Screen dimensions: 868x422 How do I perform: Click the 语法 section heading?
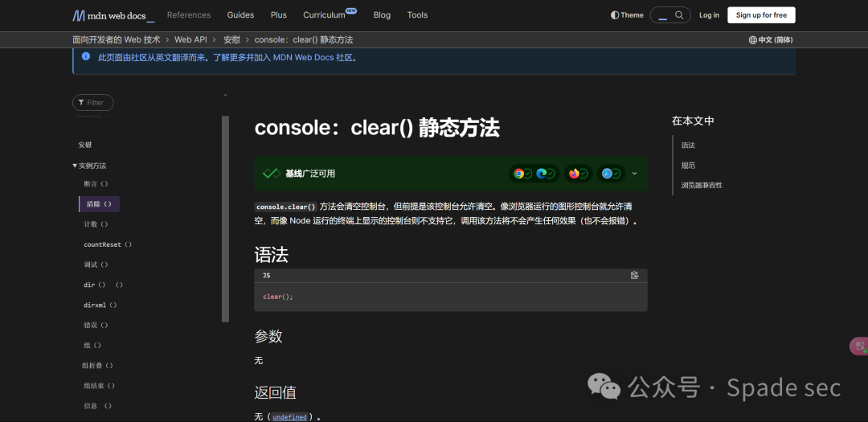click(272, 255)
